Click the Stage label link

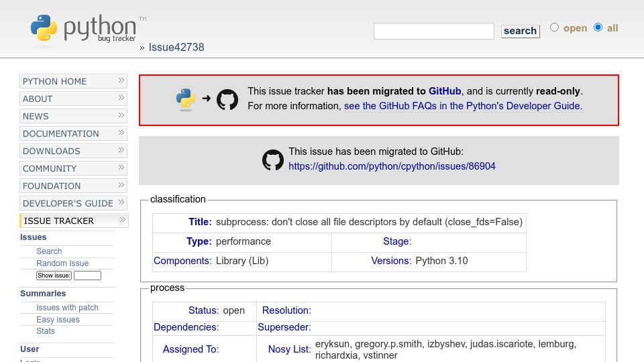click(397, 241)
